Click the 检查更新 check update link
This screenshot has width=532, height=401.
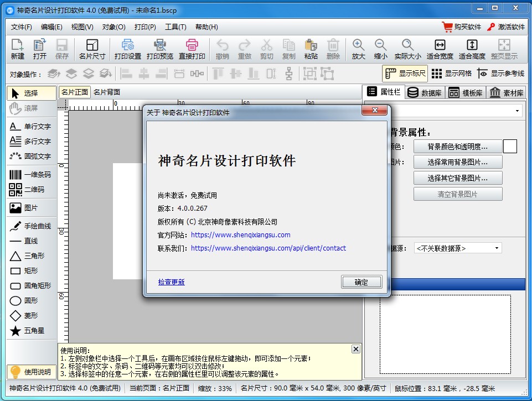point(171,282)
